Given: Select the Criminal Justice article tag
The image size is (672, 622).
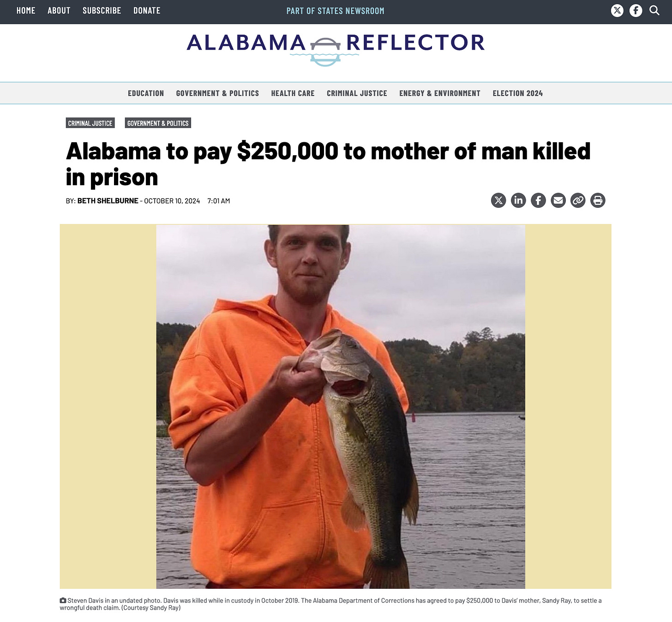Looking at the screenshot, I should click(90, 123).
